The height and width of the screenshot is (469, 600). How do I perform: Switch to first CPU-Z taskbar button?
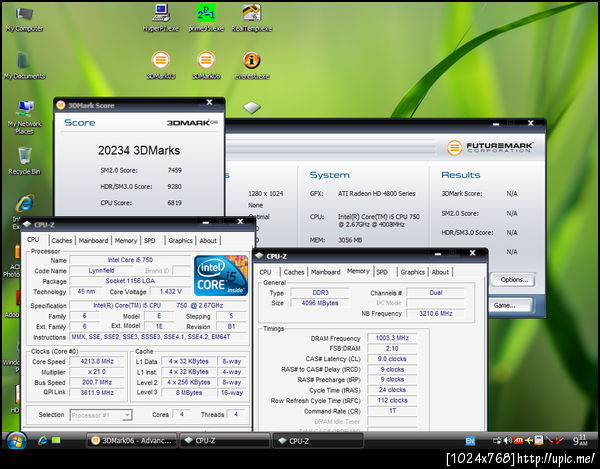(224, 441)
